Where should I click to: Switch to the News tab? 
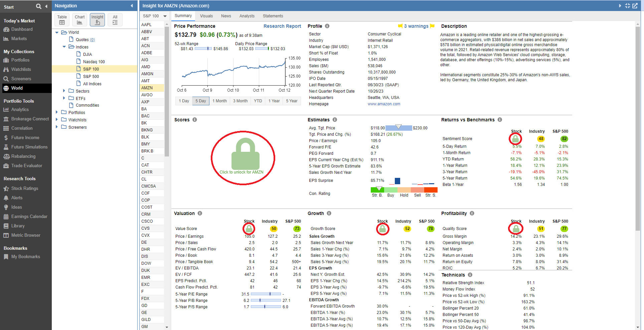pyautogui.click(x=226, y=16)
